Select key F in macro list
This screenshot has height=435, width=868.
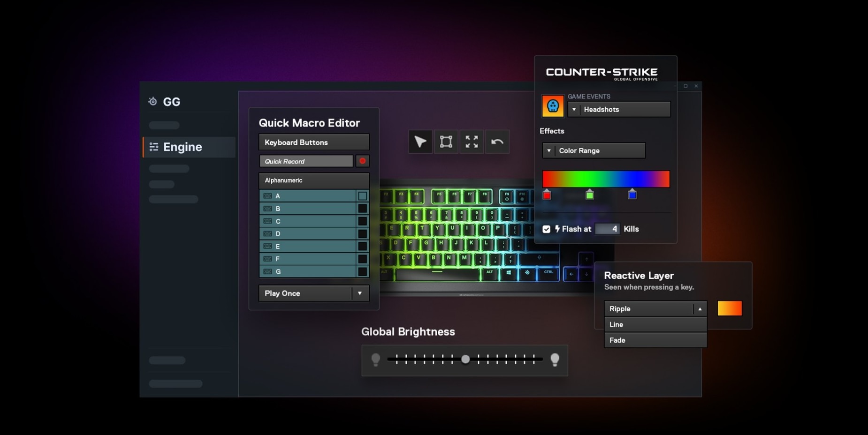[308, 259]
